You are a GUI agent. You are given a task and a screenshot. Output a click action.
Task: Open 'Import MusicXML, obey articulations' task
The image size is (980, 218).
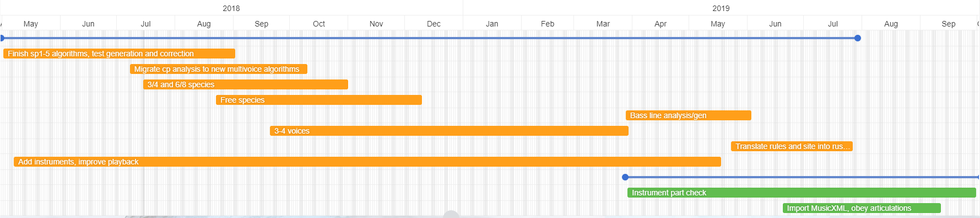(x=862, y=208)
